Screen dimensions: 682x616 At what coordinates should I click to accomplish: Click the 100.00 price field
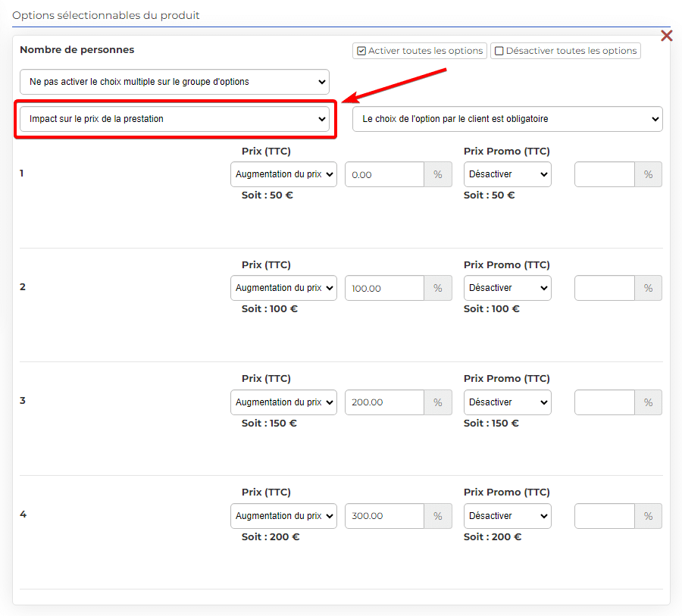384,288
